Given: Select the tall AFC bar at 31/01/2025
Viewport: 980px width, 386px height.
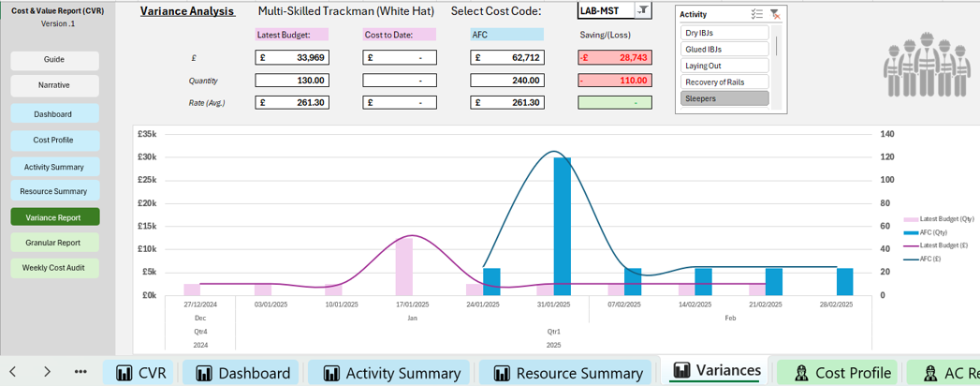Looking at the screenshot, I should pyautogui.click(x=562, y=226).
